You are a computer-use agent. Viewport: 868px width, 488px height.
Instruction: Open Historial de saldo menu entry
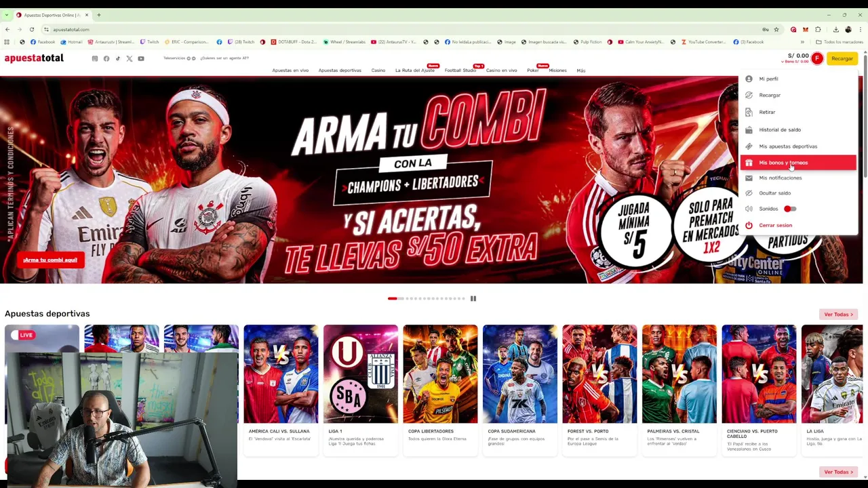coord(797,129)
